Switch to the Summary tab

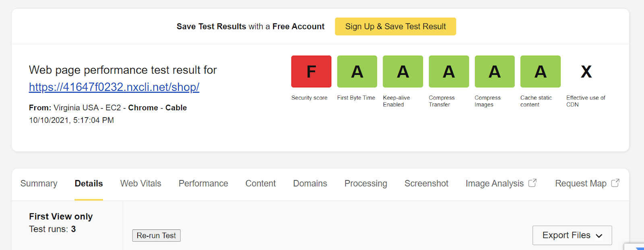point(39,184)
